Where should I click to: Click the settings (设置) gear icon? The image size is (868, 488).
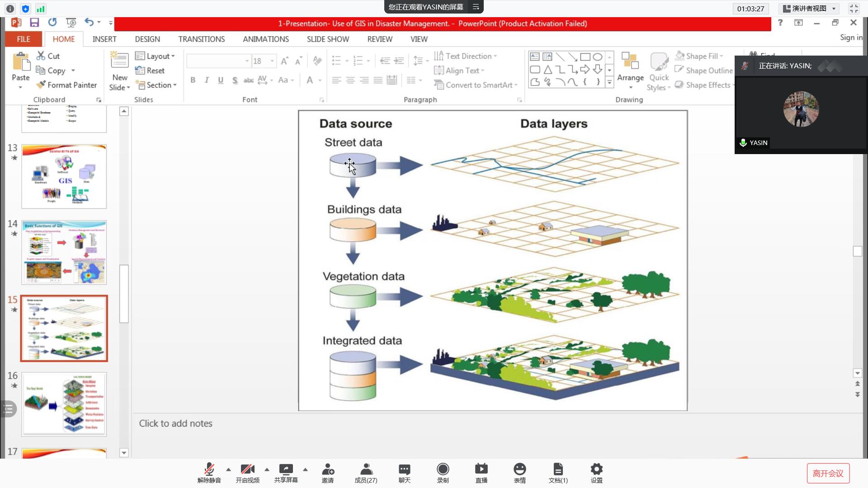[596, 469]
